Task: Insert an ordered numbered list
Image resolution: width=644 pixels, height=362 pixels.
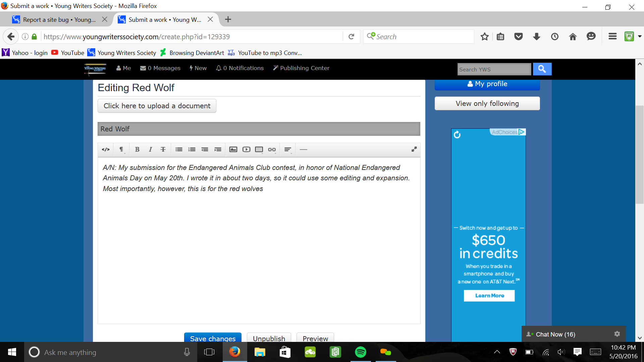Action: (192, 149)
